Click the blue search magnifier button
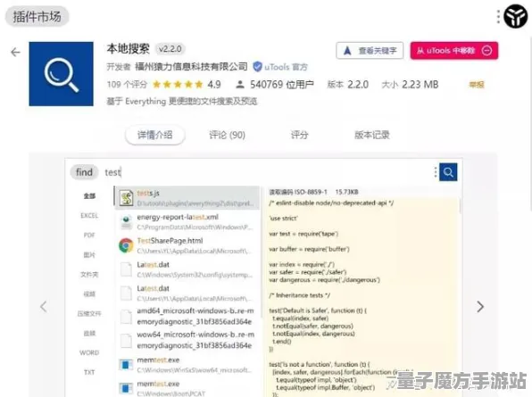Image resolution: width=532 pixels, height=397 pixels. (x=448, y=172)
